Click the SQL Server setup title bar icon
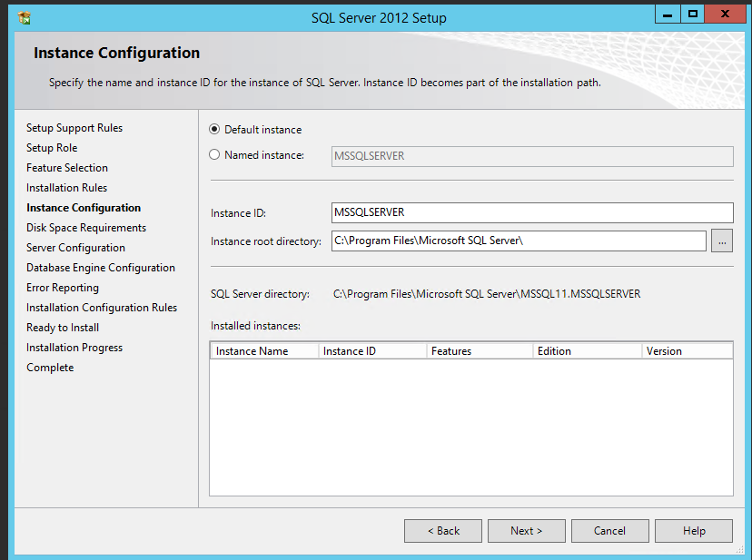Viewport: 752px width, 560px height. [24, 18]
